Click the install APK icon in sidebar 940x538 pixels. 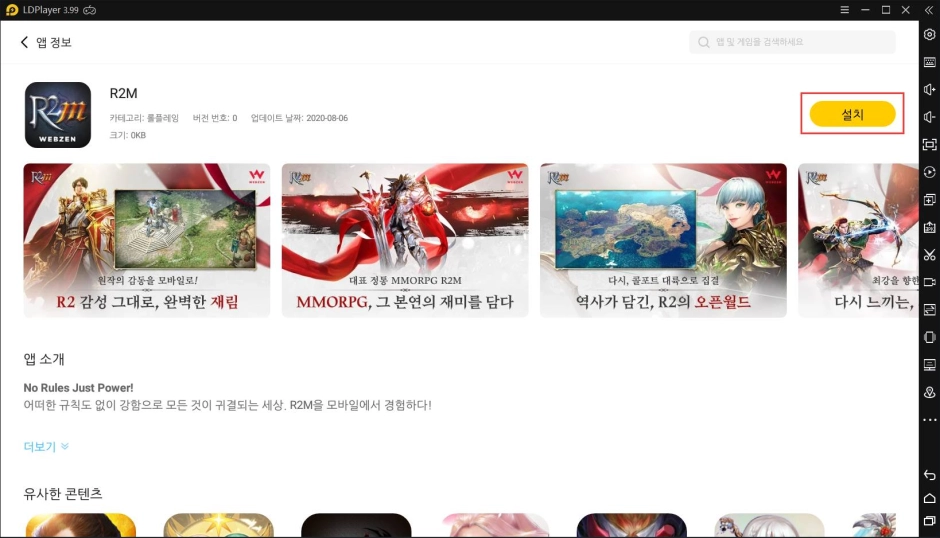point(929,227)
